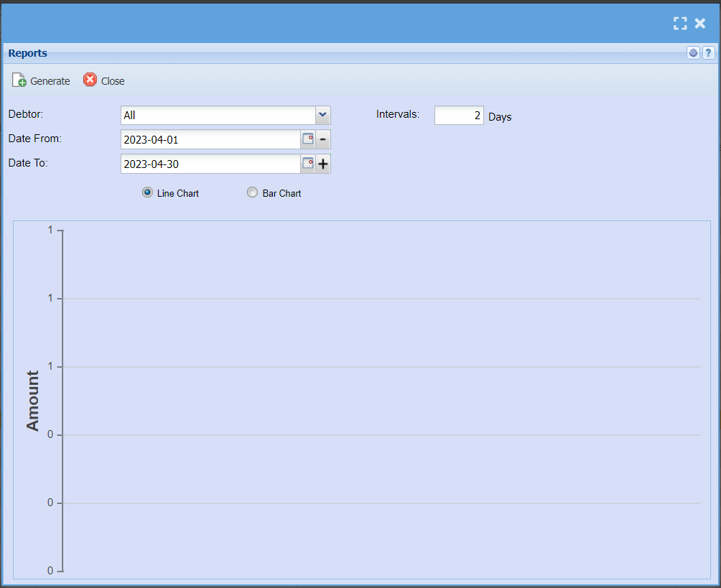The height and width of the screenshot is (588, 721).
Task: Click the red Close button in toolbar
Action: click(x=104, y=81)
